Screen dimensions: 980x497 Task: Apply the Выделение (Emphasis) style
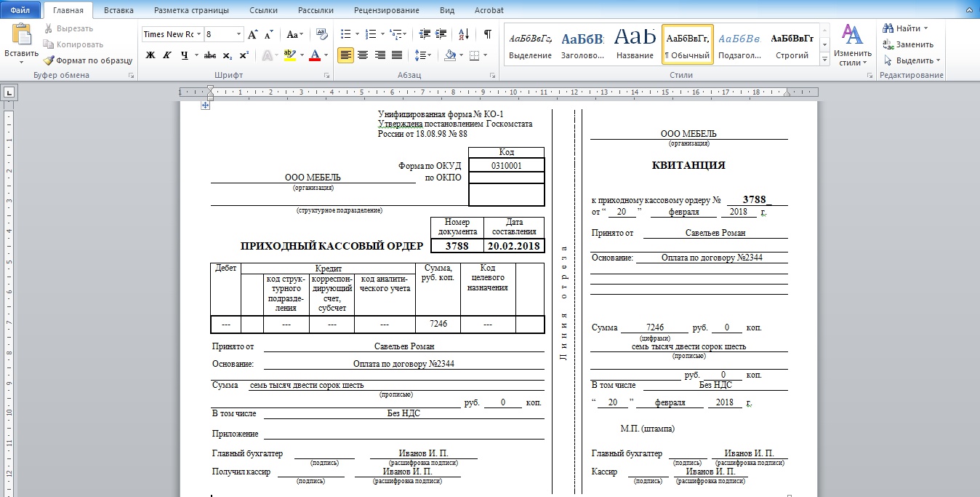coord(531,44)
